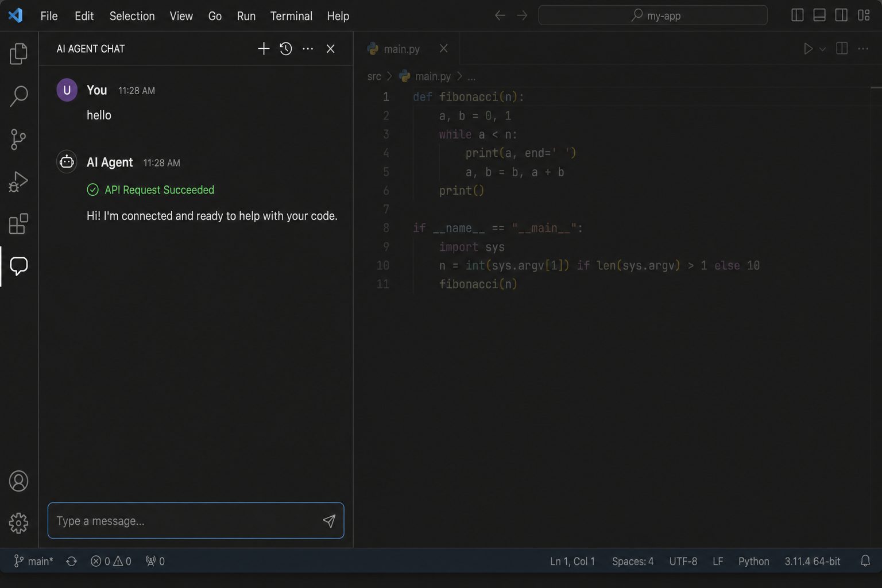Viewport: 882px width, 588px height.
Task: Toggle the bottom panel layout
Action: coord(819,16)
